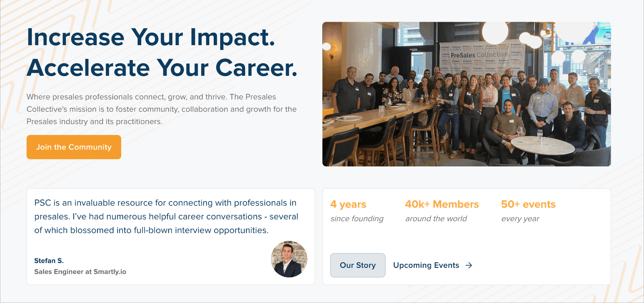Image resolution: width=644 pixels, height=303 pixels.
Task: Follow the Upcoming Events link
Action: pos(426,265)
